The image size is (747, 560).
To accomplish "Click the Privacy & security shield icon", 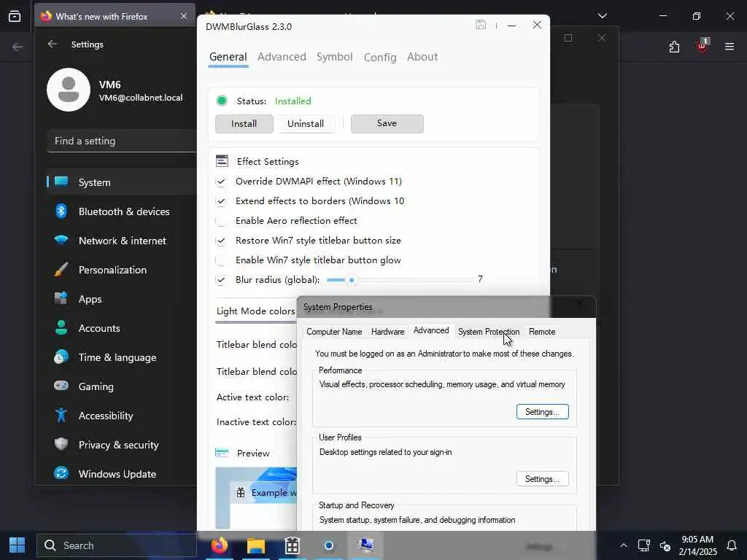I will pyautogui.click(x=61, y=444).
